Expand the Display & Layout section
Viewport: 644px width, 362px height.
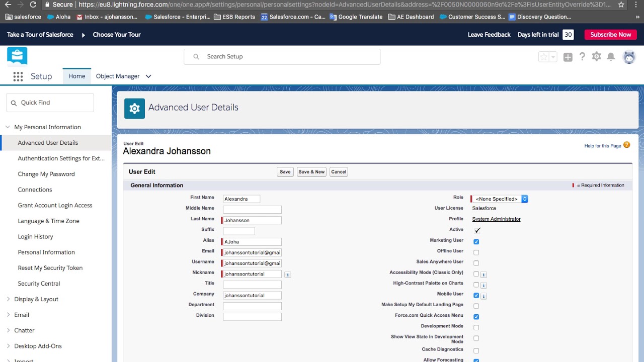click(8, 299)
